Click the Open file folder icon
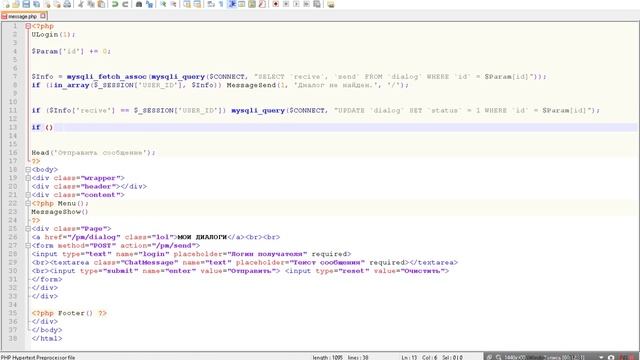Screen dimensions: 640x360 (16, 4)
